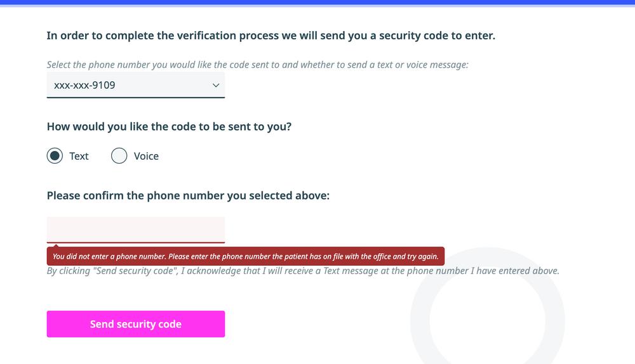
Task: Click the "Text" option label
Action: pos(79,156)
